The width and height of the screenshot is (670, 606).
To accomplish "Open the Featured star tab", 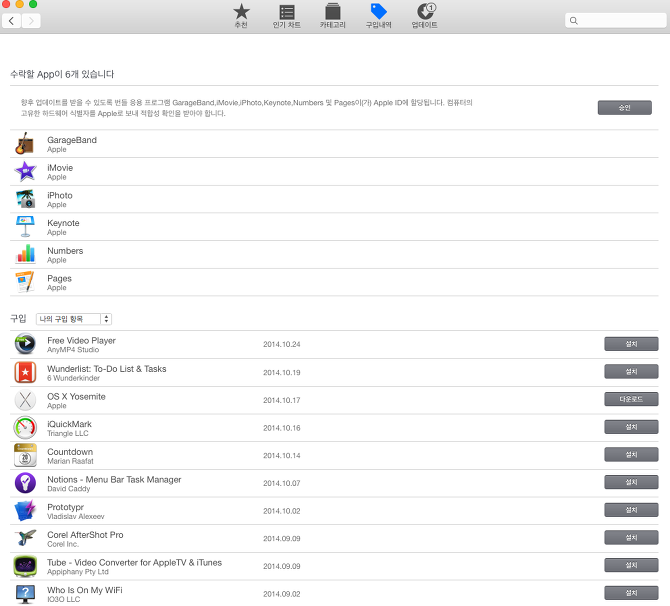I will coord(241,16).
